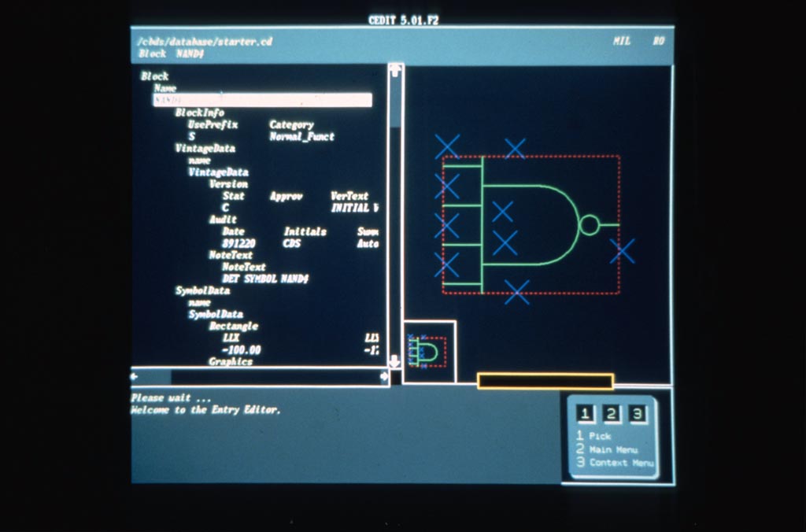Click the small NAND symbol preview thumbnail
The height and width of the screenshot is (532, 806).
(x=429, y=352)
